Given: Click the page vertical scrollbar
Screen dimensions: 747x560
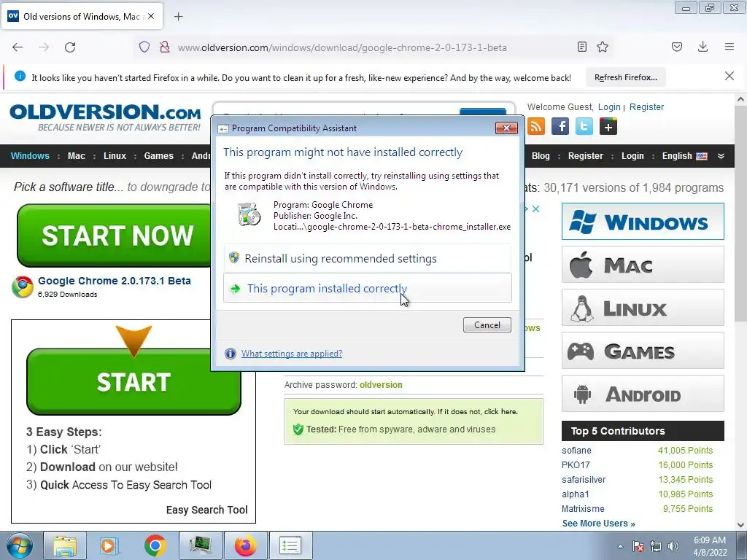Looking at the screenshot, I should pos(740,214).
